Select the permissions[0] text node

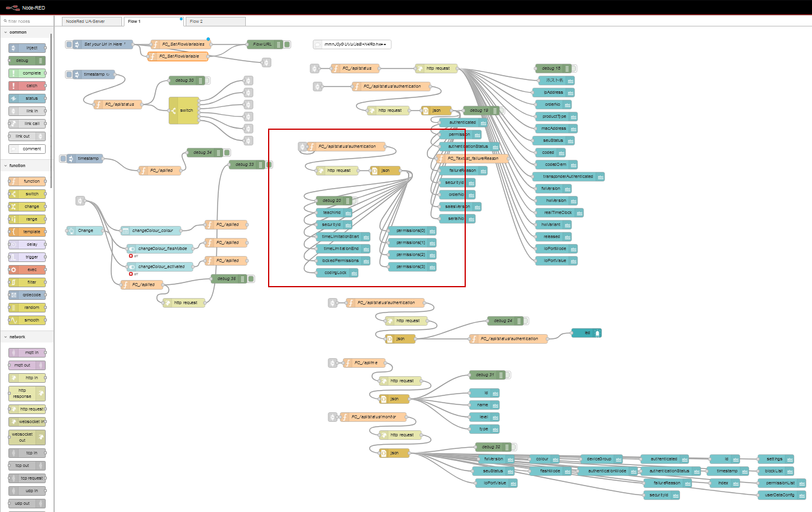pyautogui.click(x=412, y=231)
